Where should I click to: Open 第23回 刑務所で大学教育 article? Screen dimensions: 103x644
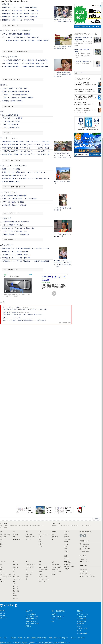tap(11, 182)
